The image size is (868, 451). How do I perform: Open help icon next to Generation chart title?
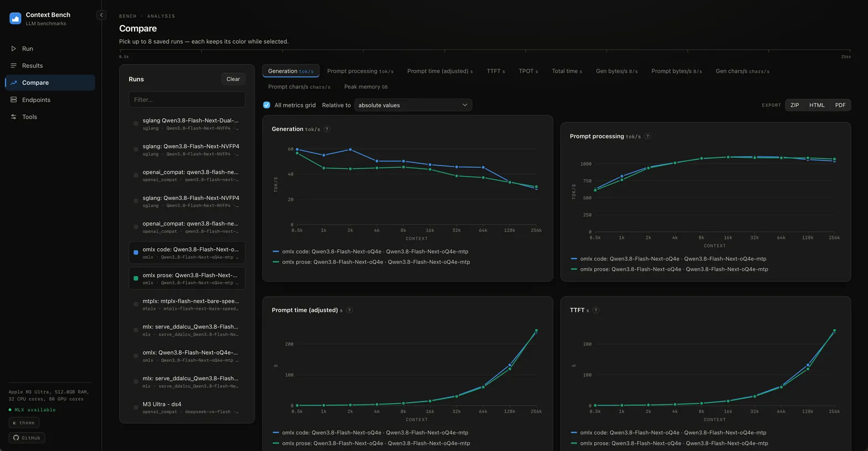pyautogui.click(x=327, y=129)
